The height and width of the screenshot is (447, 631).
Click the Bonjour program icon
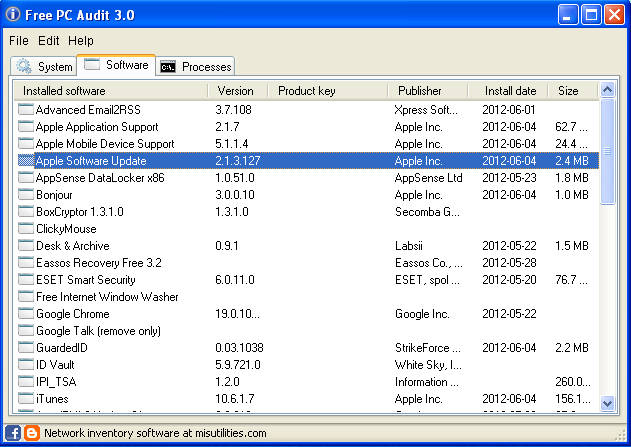click(x=26, y=195)
